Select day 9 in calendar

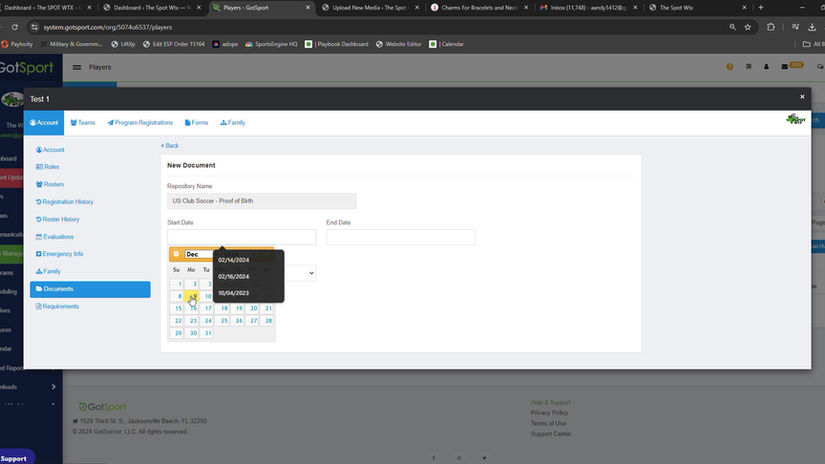192,296
